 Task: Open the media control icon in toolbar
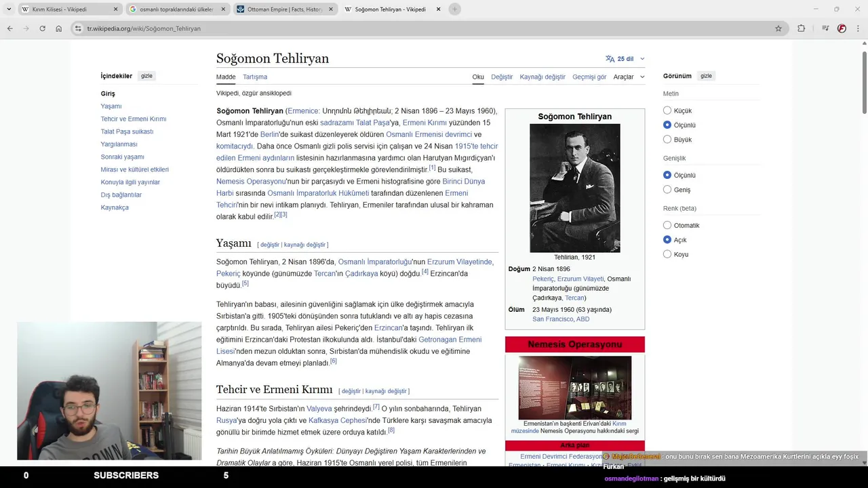[825, 28]
